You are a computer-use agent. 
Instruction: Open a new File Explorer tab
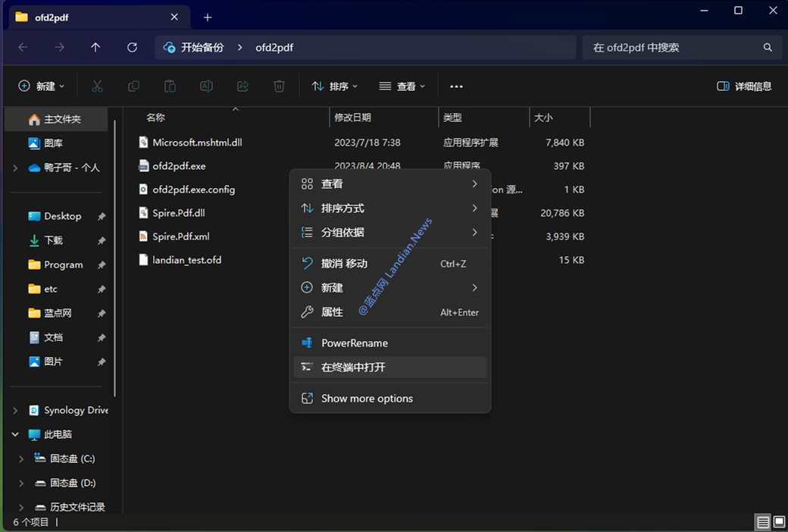click(208, 17)
